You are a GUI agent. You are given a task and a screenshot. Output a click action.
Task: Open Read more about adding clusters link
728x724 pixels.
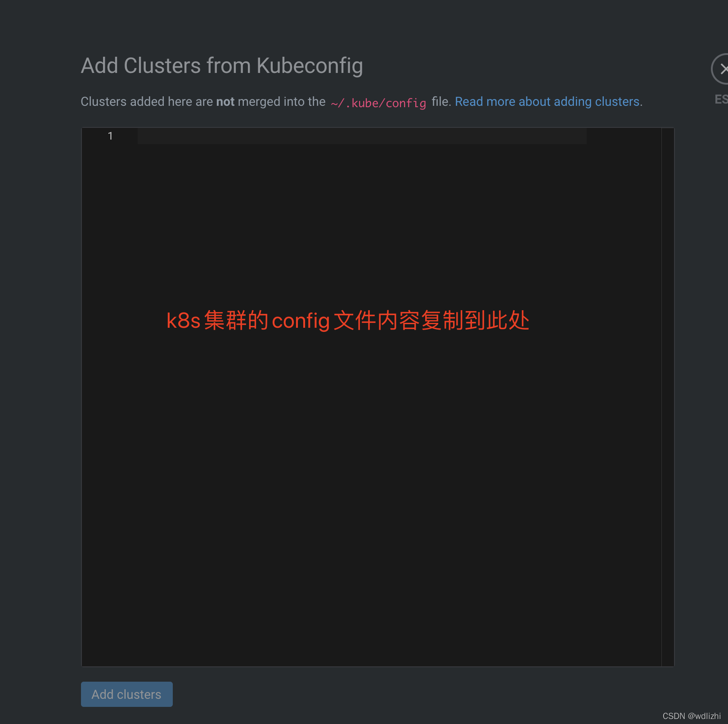coord(547,102)
